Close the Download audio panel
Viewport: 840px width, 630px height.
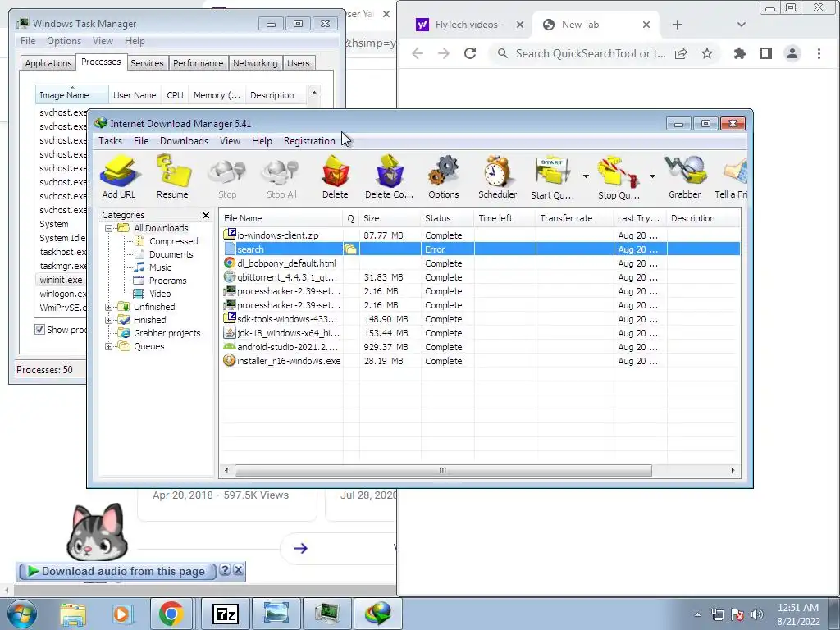point(239,570)
